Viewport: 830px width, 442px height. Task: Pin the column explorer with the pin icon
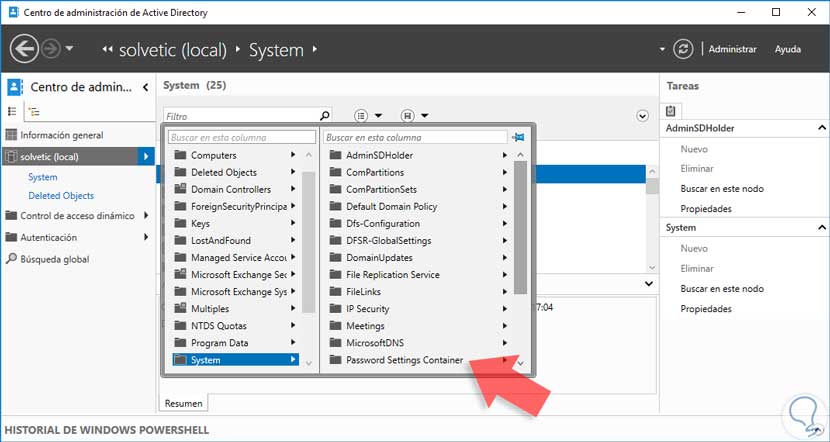tap(518, 137)
